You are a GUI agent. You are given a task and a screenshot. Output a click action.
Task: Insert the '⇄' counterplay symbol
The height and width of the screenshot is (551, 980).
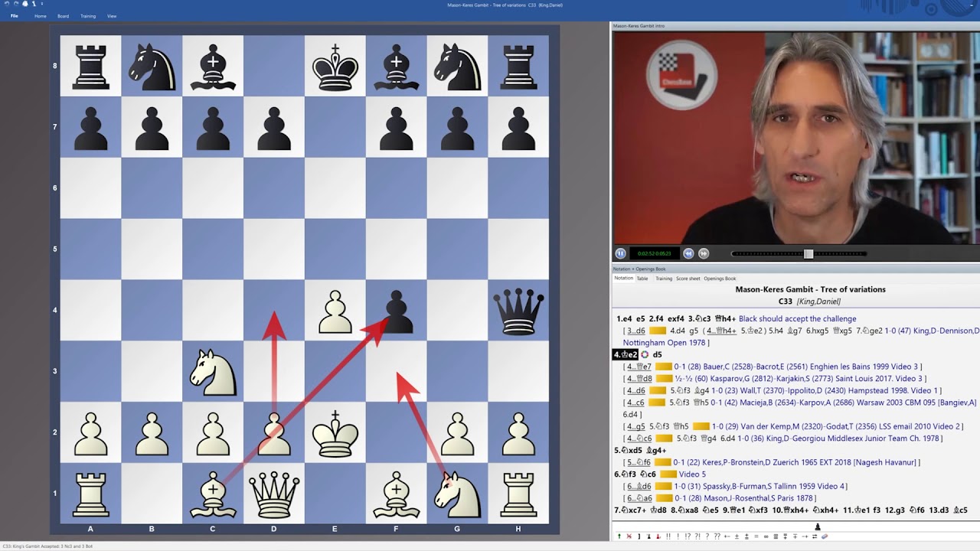tap(815, 536)
